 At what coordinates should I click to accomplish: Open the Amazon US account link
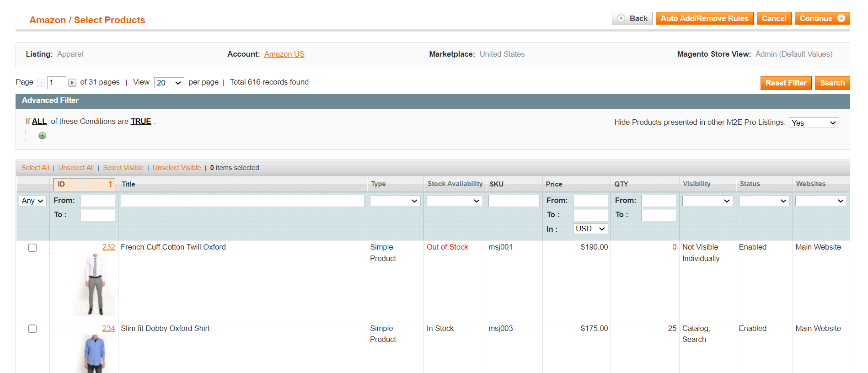click(x=284, y=54)
